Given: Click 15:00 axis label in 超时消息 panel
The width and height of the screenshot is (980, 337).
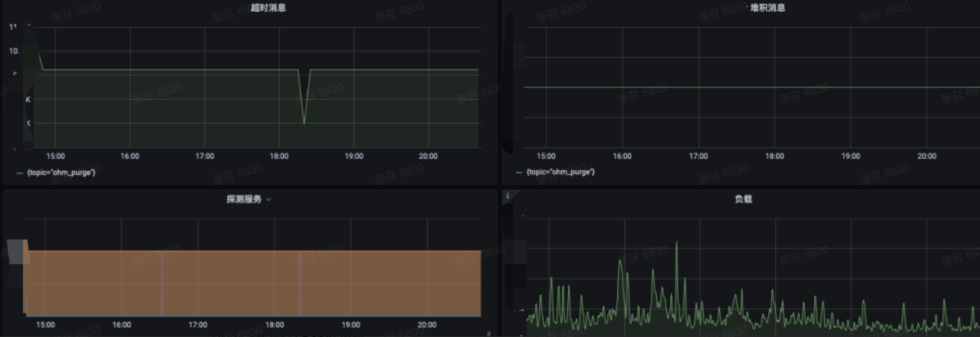Looking at the screenshot, I should (x=55, y=156).
